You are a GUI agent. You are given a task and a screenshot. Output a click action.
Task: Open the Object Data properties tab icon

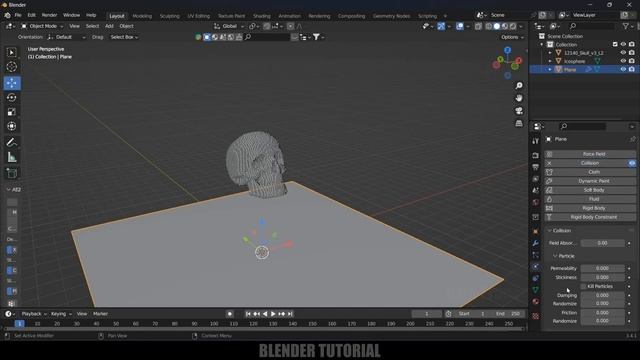click(536, 290)
